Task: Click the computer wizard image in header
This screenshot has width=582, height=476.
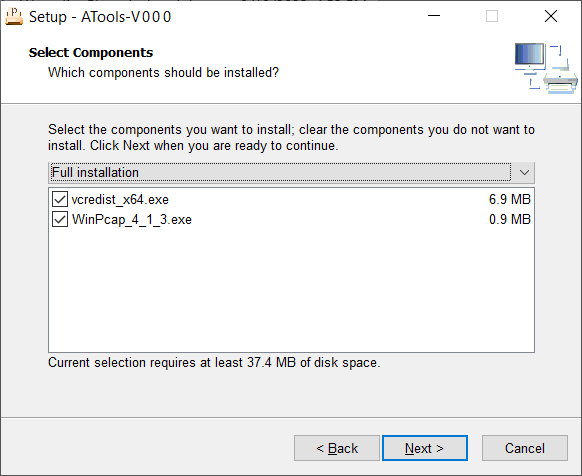Action: 546,68
